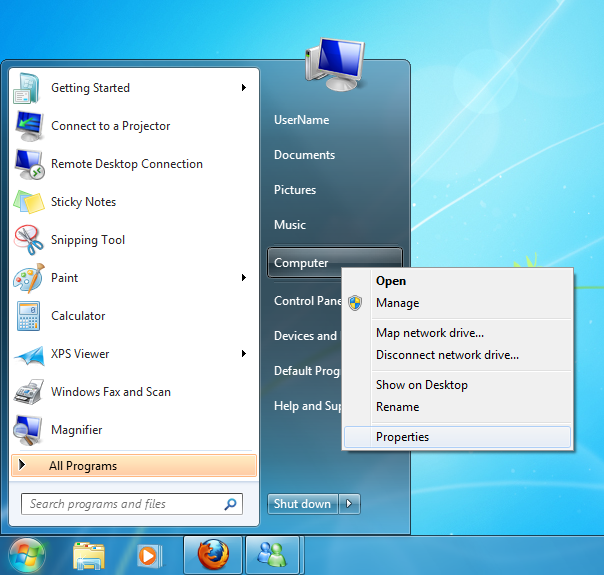Click the Windows Fax and Scan icon
The height and width of the screenshot is (575, 604).
(29, 392)
